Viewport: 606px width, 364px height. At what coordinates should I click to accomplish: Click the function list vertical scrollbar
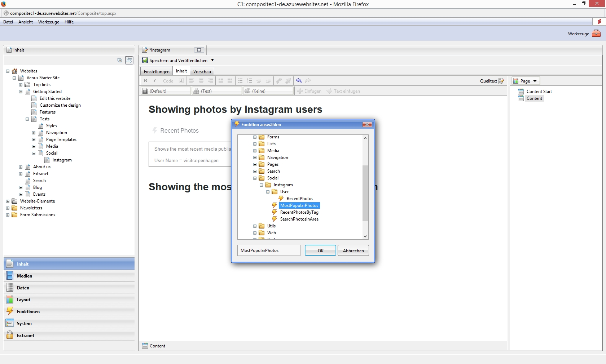pos(365,193)
